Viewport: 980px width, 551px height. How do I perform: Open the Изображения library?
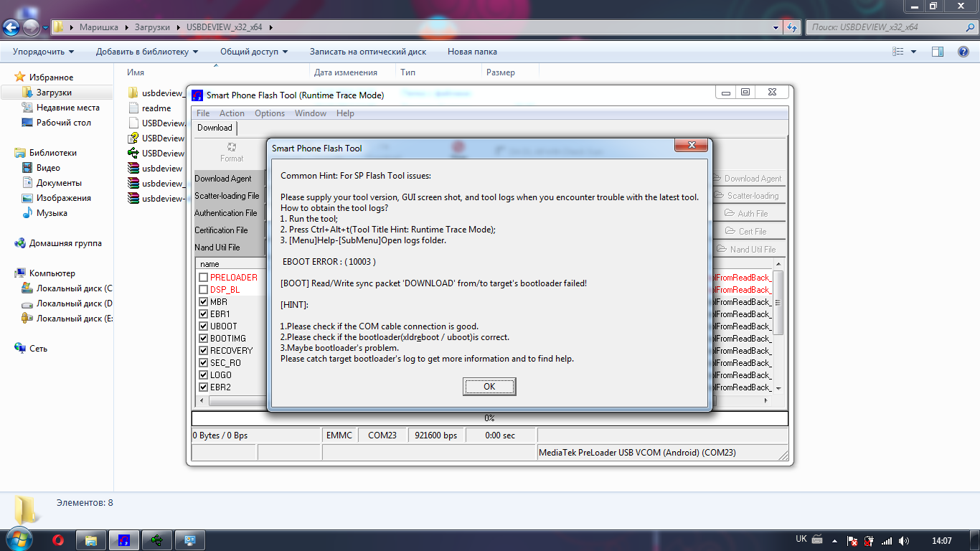[64, 198]
